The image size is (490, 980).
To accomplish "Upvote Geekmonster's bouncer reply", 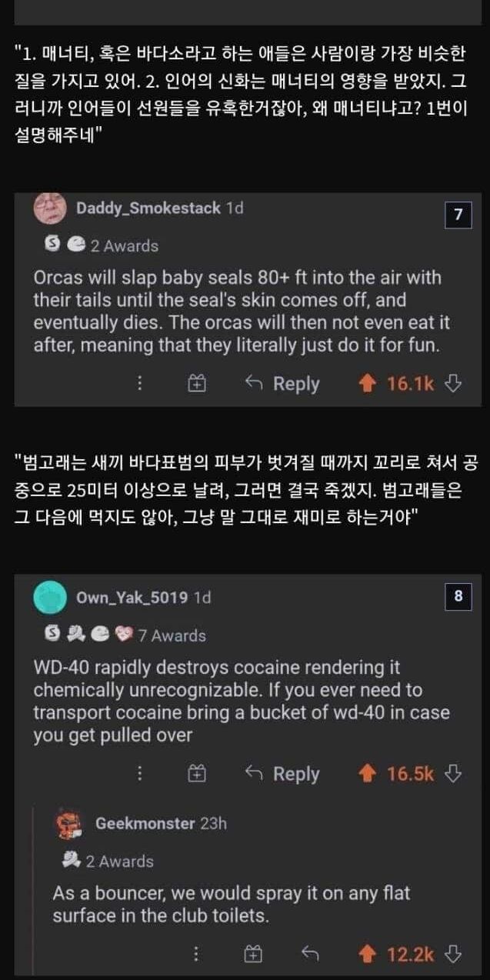I will [x=369, y=955].
